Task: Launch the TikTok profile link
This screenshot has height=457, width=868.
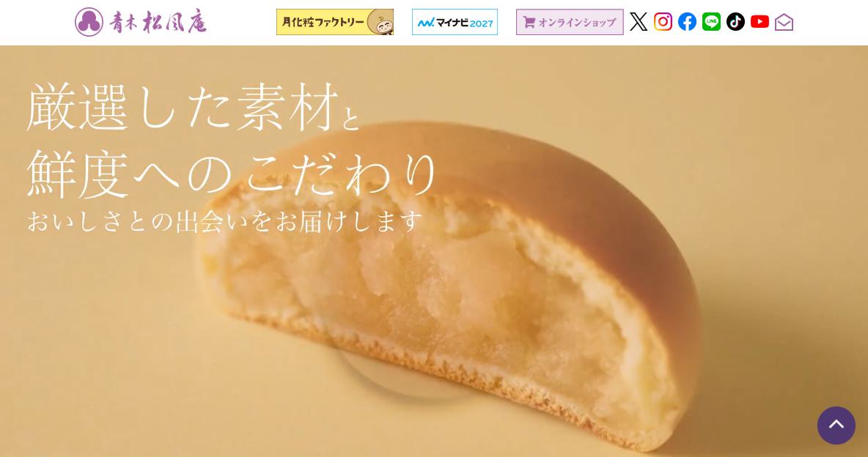Action: point(735,21)
